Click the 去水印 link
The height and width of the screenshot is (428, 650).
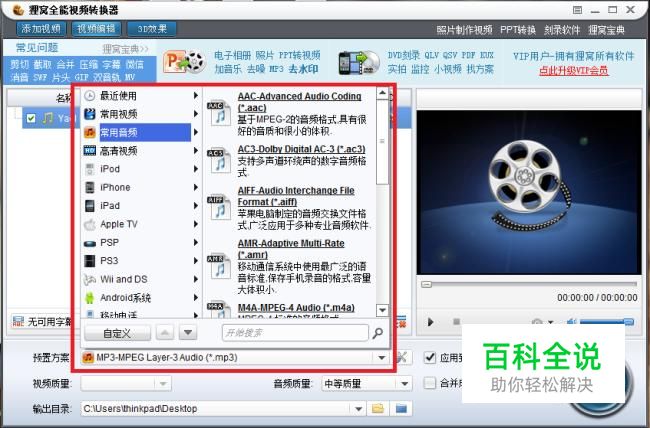click(x=303, y=69)
